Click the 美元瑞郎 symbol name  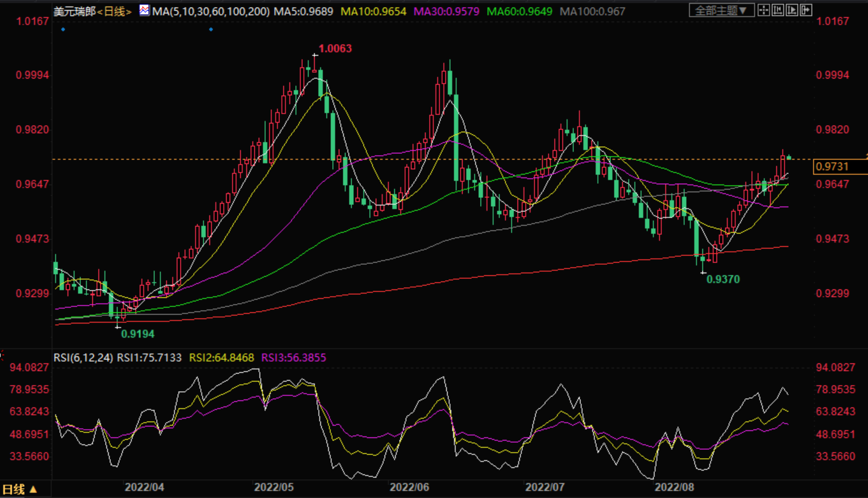coord(74,11)
